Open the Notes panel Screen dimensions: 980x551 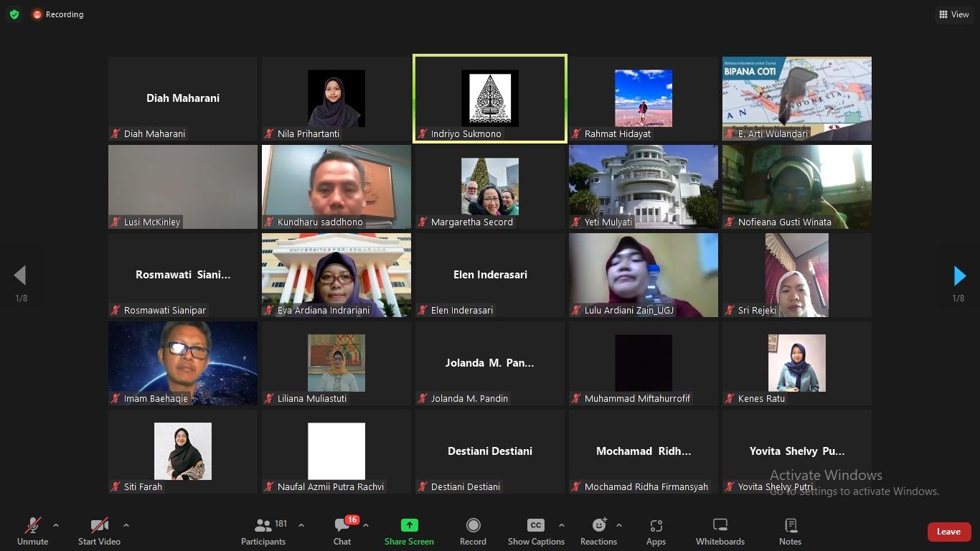point(790,532)
